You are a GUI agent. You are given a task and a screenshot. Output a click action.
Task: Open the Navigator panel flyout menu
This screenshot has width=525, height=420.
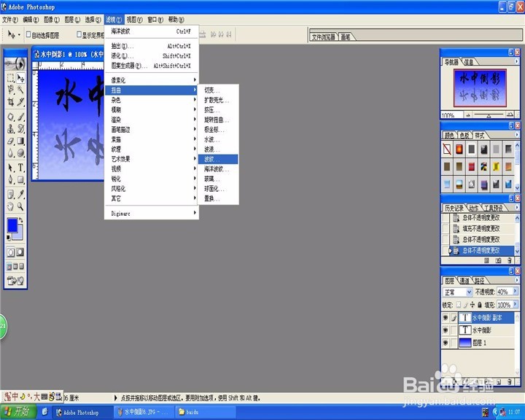pos(517,61)
